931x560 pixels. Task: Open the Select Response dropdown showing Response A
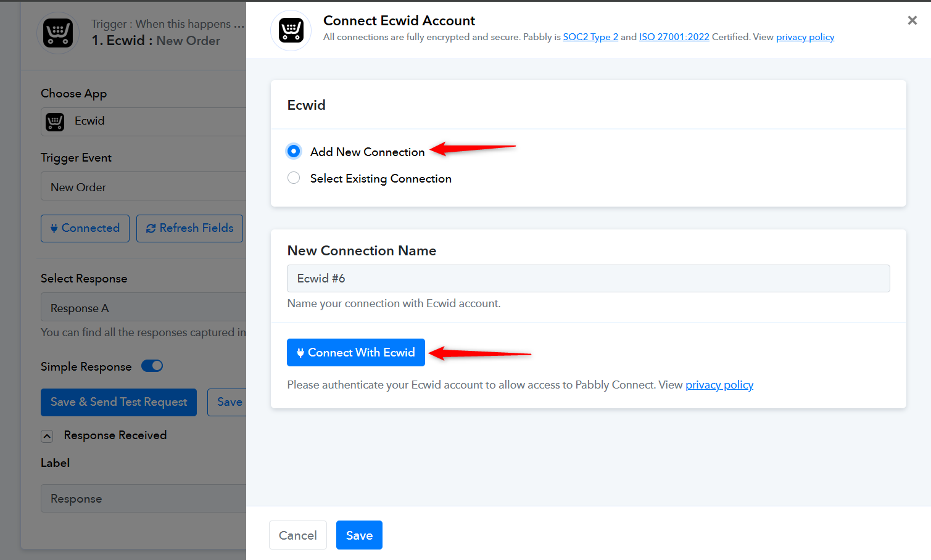pos(143,307)
